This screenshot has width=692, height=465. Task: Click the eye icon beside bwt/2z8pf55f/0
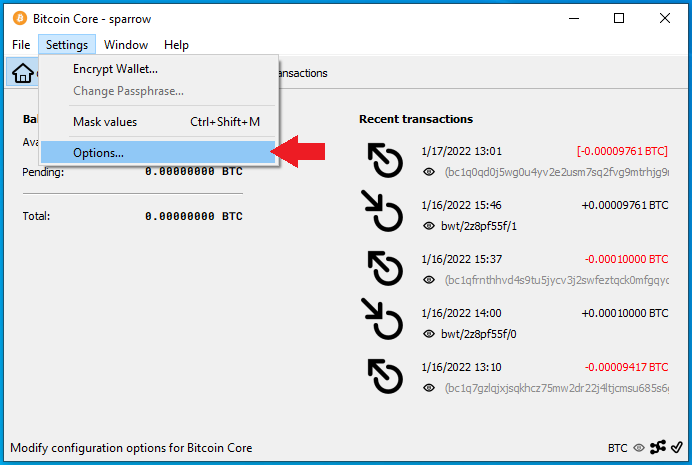point(429,334)
